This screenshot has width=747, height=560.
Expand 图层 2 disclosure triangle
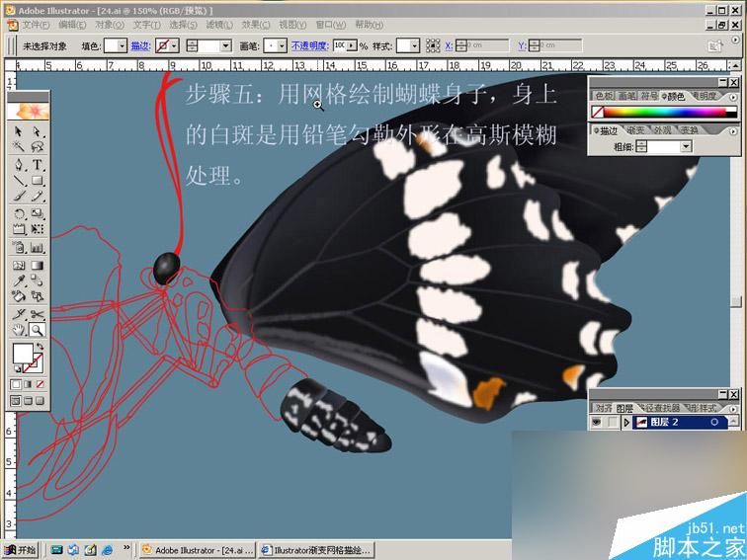tap(626, 422)
